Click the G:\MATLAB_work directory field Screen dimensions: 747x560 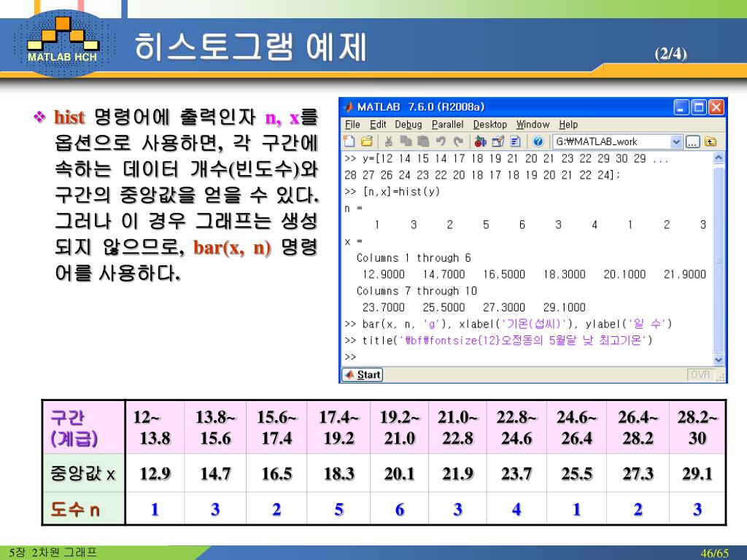point(612,142)
